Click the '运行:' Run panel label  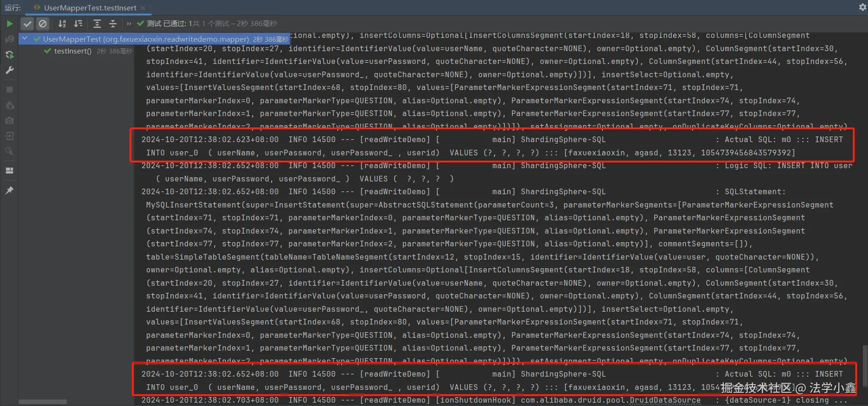click(13, 8)
